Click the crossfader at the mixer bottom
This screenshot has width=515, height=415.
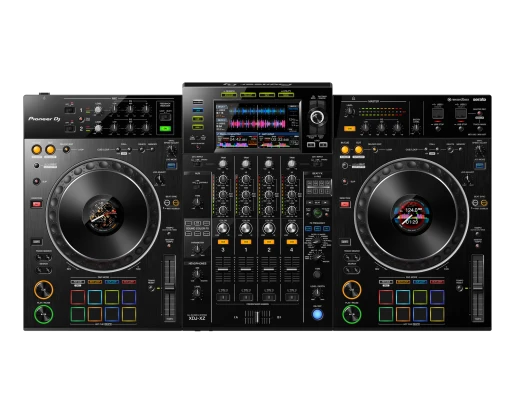[x=257, y=317]
